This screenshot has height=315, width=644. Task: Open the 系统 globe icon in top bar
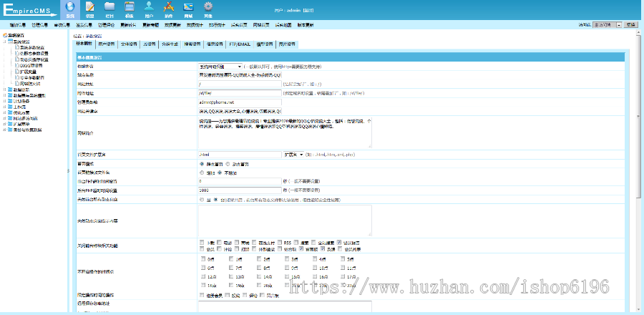coord(70,7)
